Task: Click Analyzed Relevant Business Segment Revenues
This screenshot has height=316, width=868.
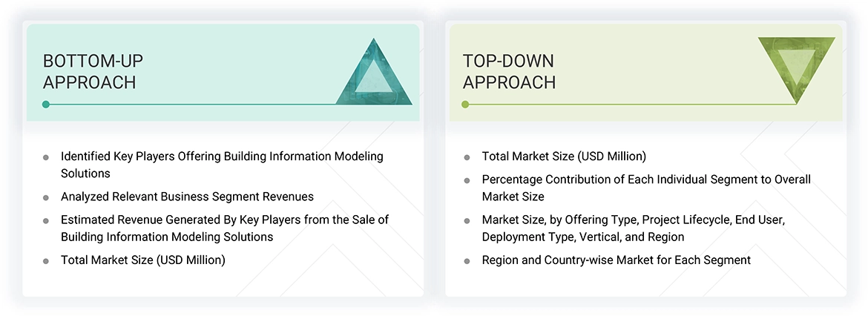Action: tap(187, 197)
